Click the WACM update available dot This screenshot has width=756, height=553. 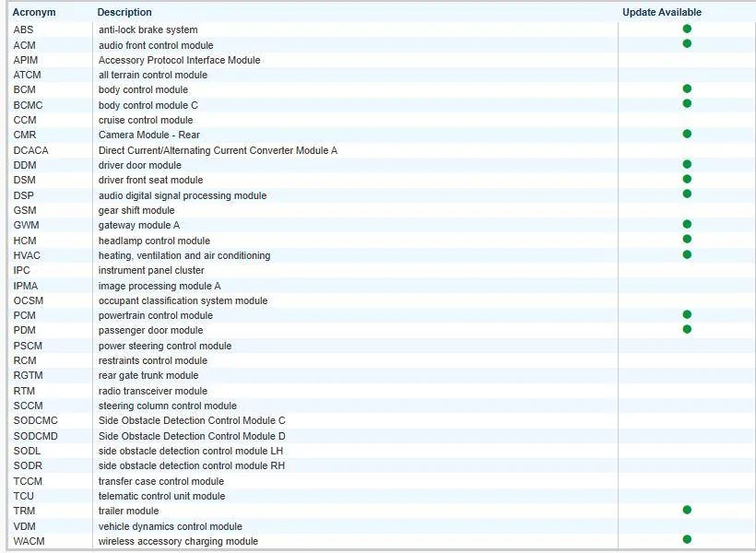687,540
